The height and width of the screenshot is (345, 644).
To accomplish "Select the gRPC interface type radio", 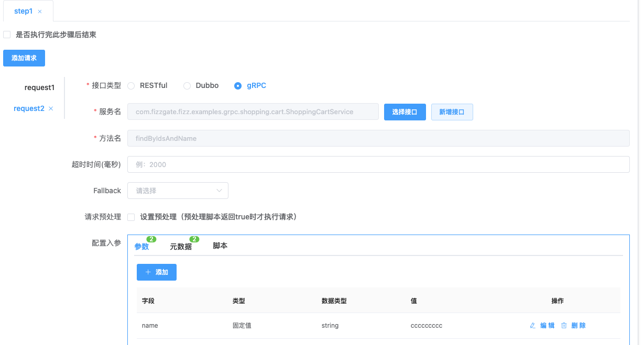I will pos(238,86).
